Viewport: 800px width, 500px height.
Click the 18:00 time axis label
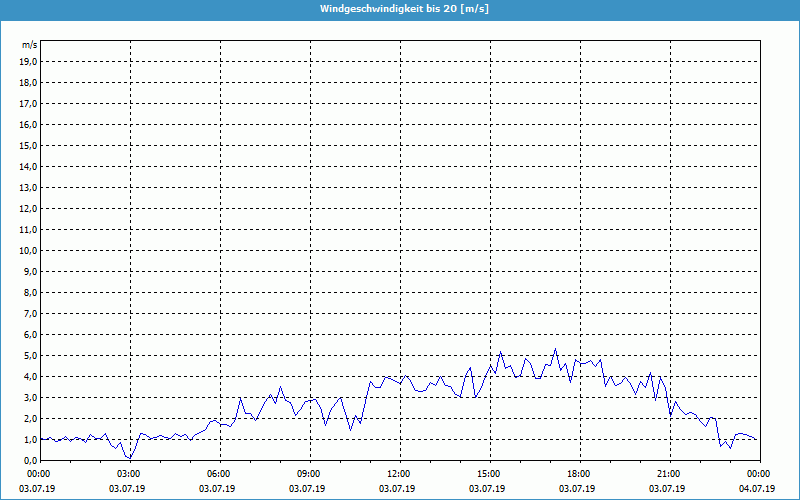578,474
